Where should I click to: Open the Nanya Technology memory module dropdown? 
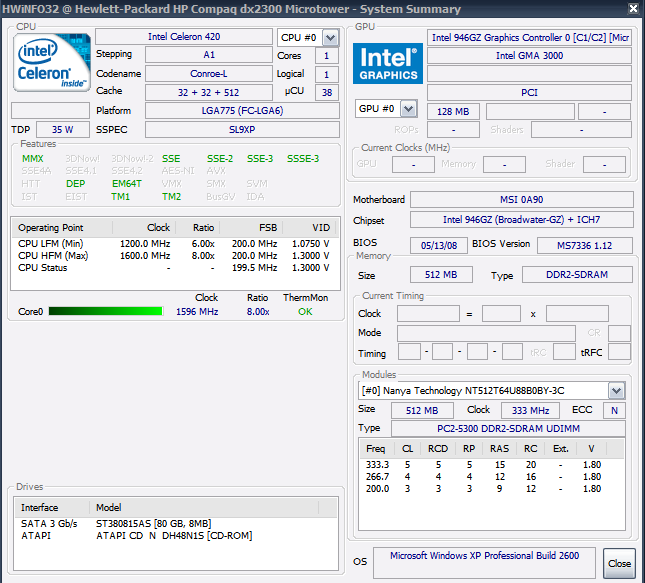tap(616, 391)
